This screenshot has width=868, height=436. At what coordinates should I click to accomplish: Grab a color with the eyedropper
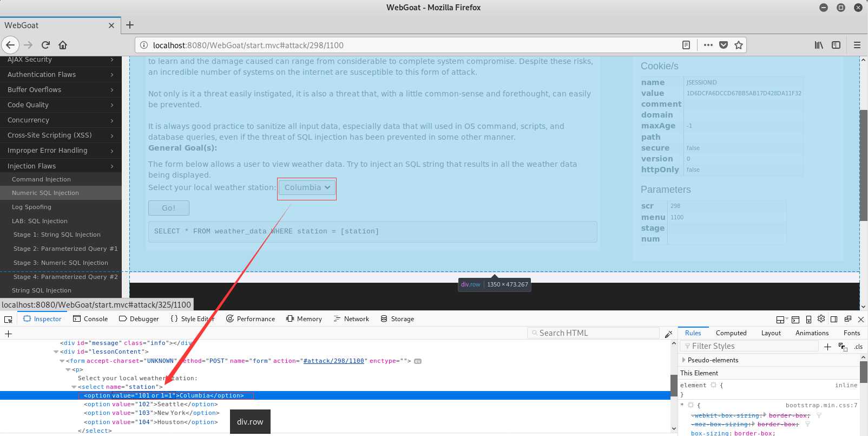click(668, 334)
